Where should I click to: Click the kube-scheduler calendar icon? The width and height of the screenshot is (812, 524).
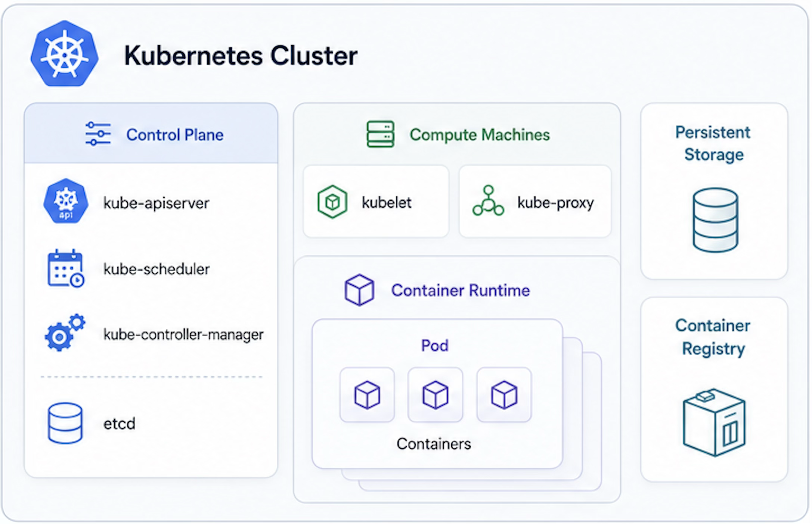pyautogui.click(x=66, y=268)
